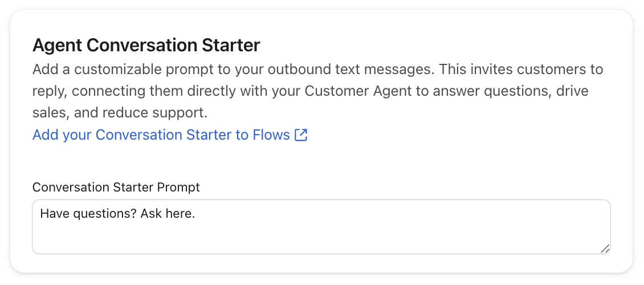Click the Conversation Starter Prompt label
Screen dimensions: 644x285
pos(116,187)
